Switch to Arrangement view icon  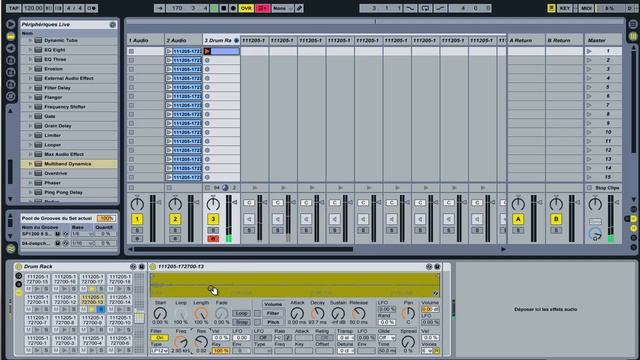pos(633,24)
